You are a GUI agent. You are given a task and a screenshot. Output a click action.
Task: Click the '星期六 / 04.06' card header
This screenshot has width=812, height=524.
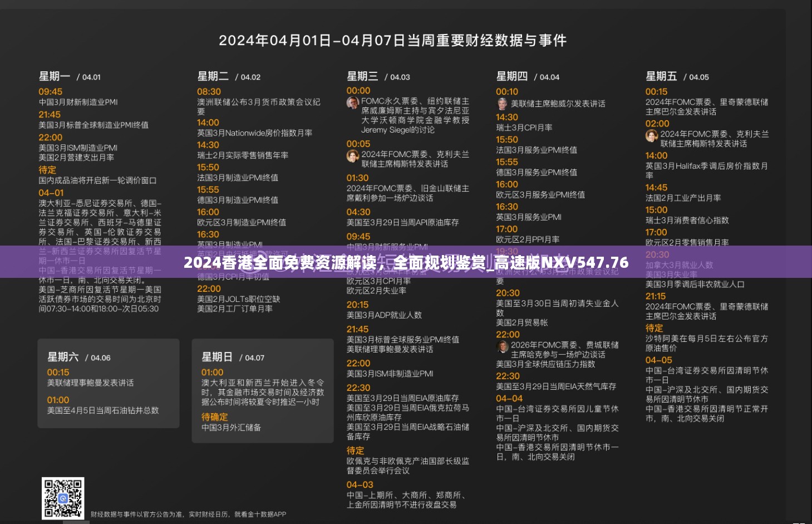(x=78, y=358)
